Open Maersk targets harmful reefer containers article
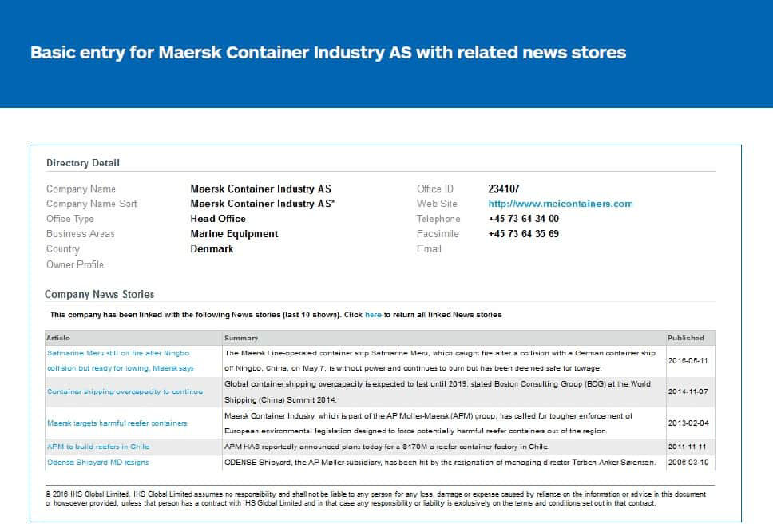This screenshot has height=532, width=773. (x=117, y=423)
